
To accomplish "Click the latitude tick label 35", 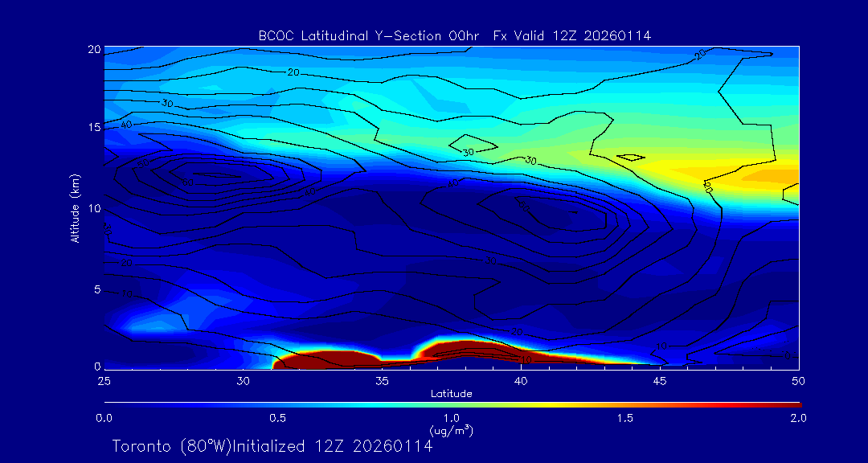I will pyautogui.click(x=382, y=381).
